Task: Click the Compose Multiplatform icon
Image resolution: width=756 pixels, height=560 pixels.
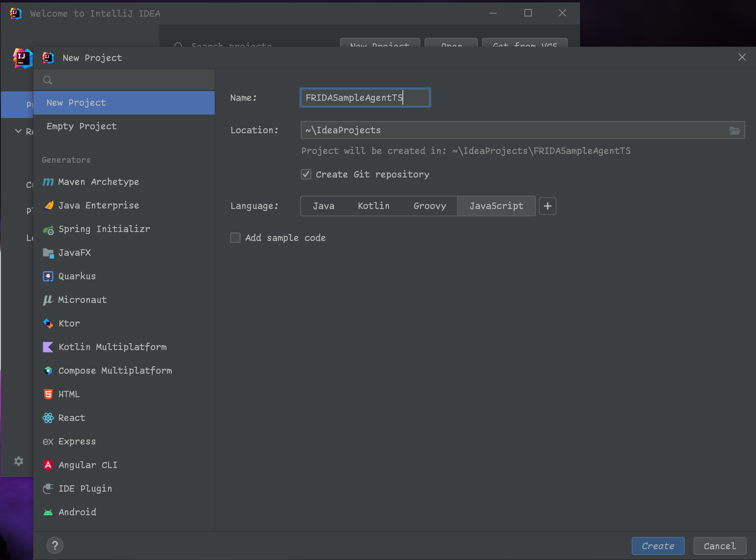Action: [x=48, y=371]
